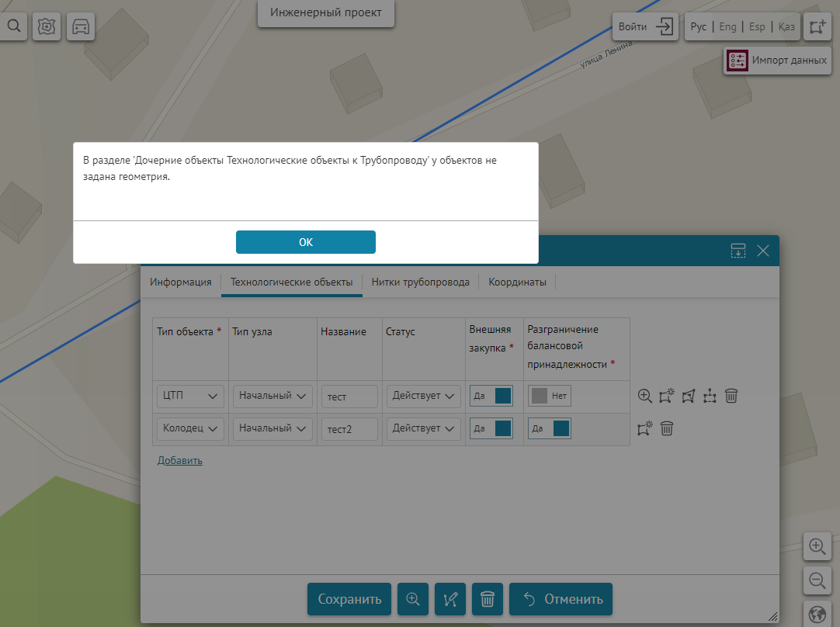Open the car routing tool icon

[x=81, y=26]
